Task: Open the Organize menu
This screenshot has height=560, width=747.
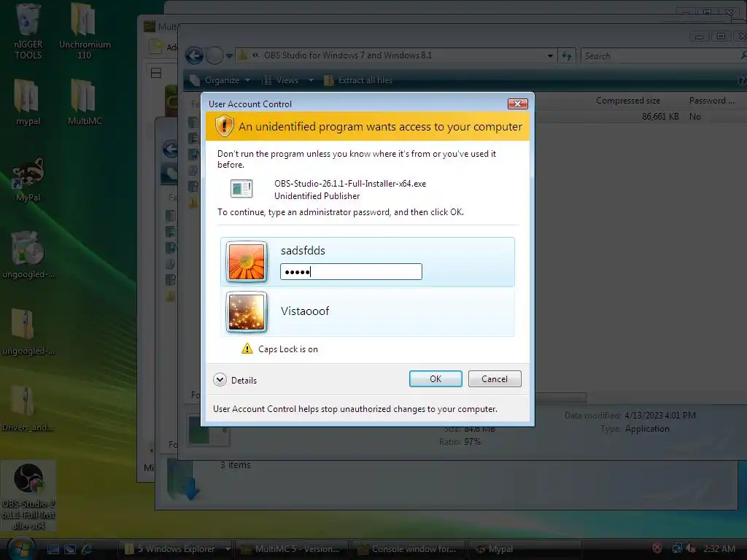Action: (x=220, y=80)
